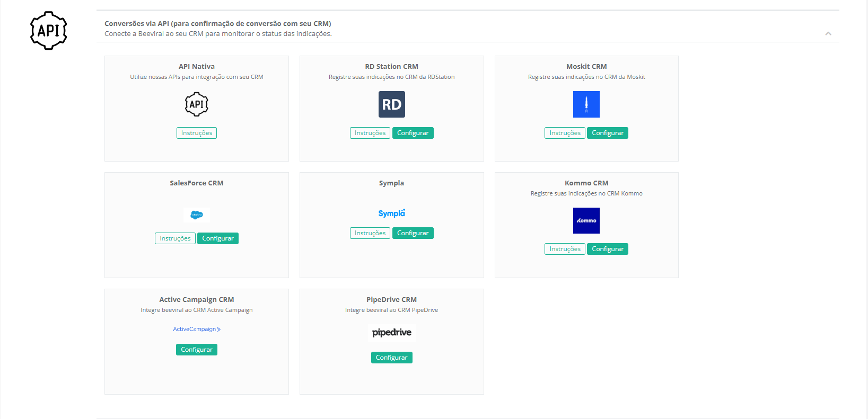868x419 pixels.
Task: Click the Sympla logo
Action: [392, 213]
